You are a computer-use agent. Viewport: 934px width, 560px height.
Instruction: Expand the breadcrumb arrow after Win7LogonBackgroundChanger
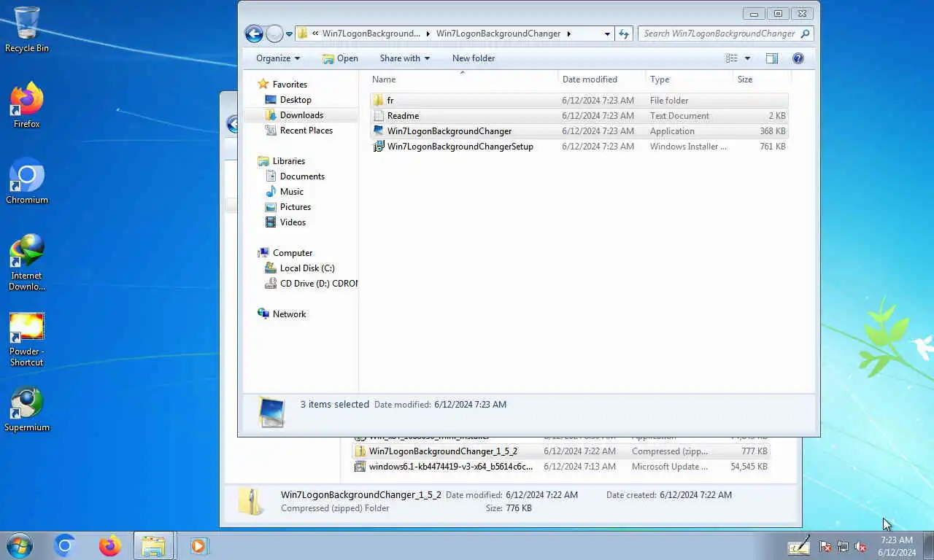[569, 34]
